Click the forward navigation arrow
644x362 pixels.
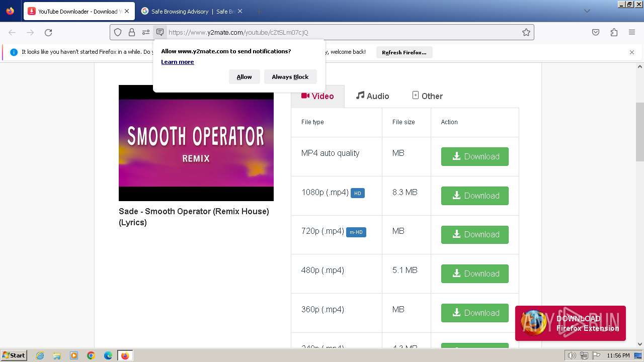point(30,32)
